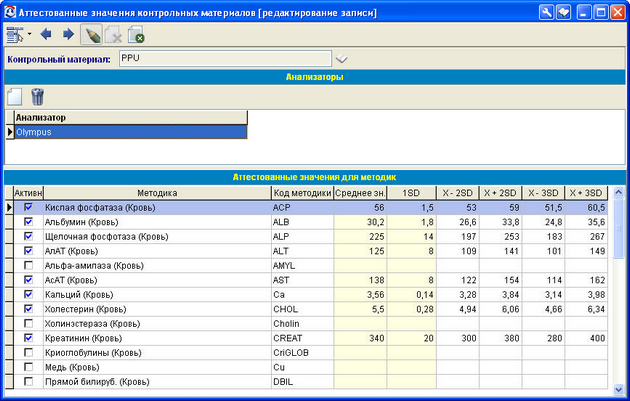Click the Активн column header
Image resolution: width=630 pixels, height=401 pixels.
click(x=28, y=193)
